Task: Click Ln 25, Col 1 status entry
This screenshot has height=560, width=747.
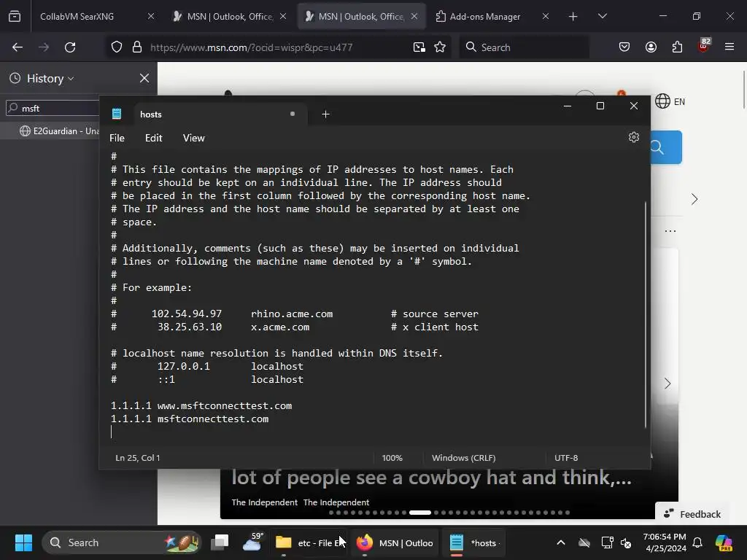Action: [x=138, y=458]
